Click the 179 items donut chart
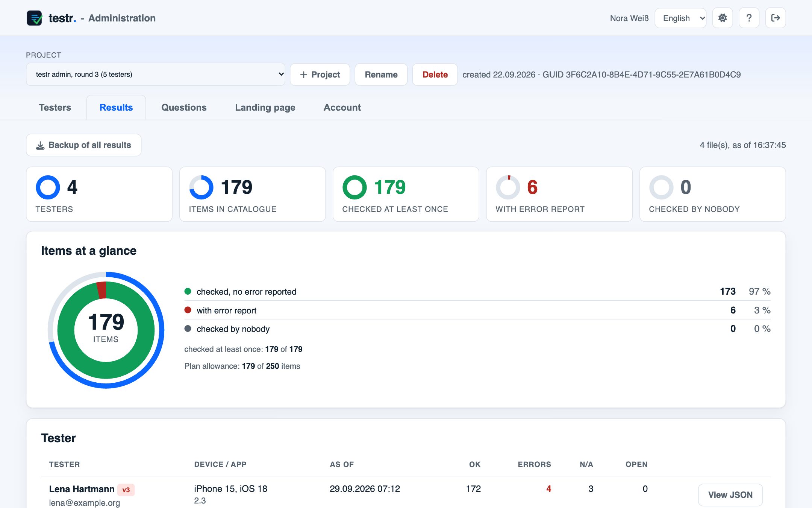 coord(106,330)
